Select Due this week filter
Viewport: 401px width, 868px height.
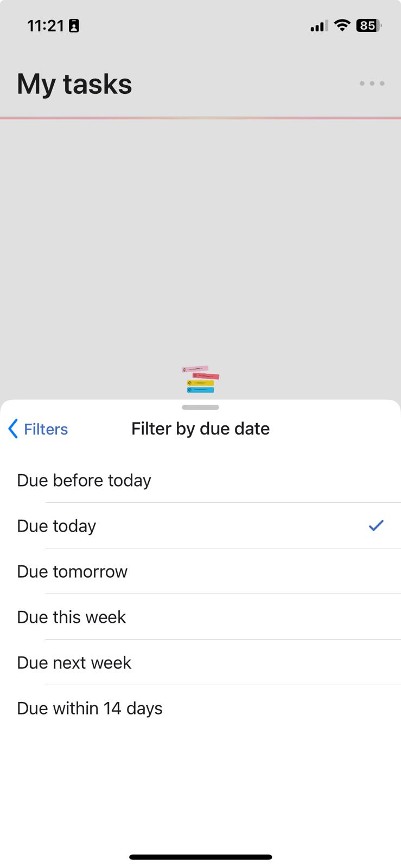[x=200, y=617]
